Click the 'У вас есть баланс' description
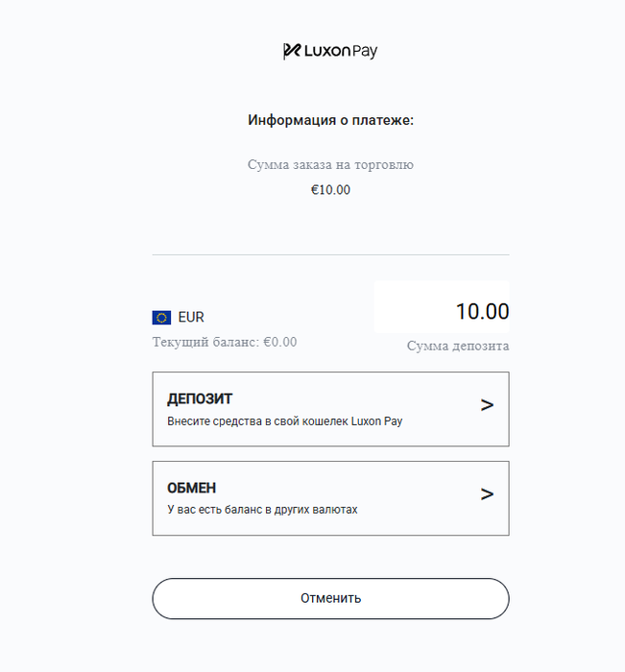This screenshot has height=672, width=625. (262, 510)
